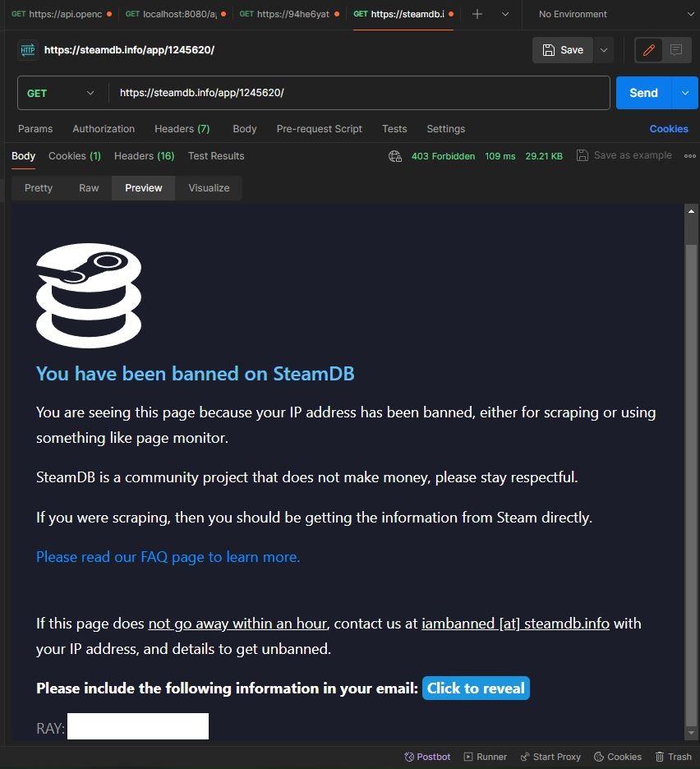Viewport: 700px width, 769px height.
Task: Open the response more options ellipsis
Action: click(689, 156)
